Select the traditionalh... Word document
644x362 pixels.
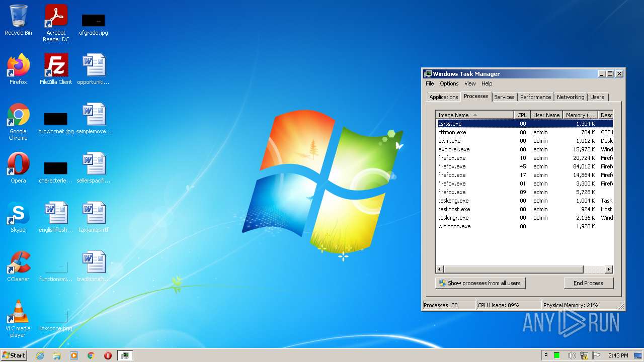pyautogui.click(x=94, y=266)
